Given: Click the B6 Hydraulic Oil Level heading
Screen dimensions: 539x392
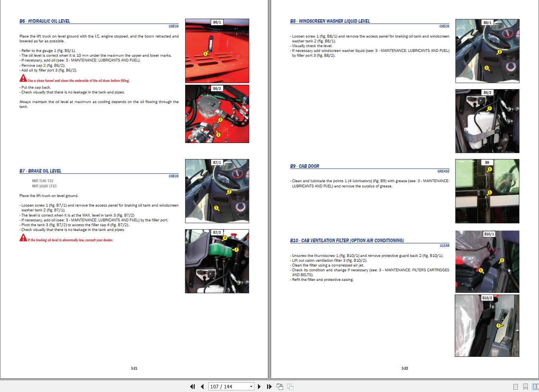Looking at the screenshot, I should (x=45, y=21).
